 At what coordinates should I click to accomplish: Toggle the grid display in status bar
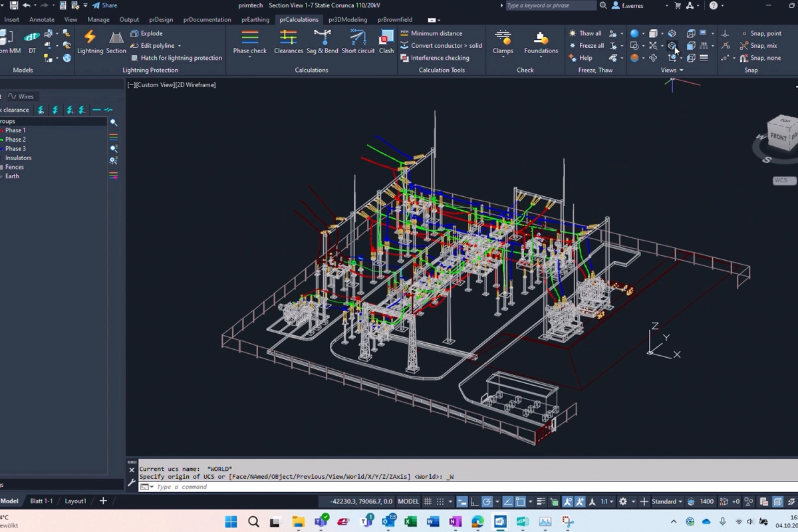point(429,501)
